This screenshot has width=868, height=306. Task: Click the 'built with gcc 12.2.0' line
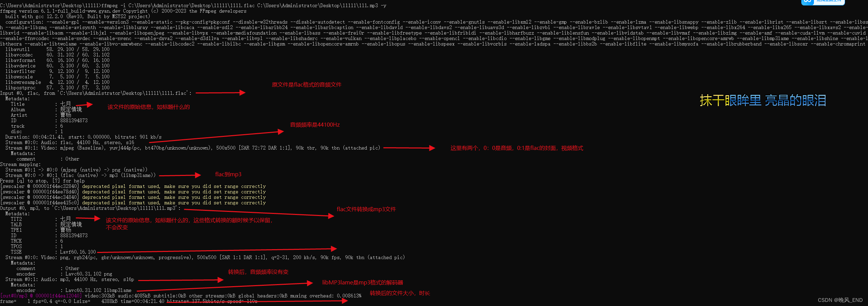coord(78,16)
